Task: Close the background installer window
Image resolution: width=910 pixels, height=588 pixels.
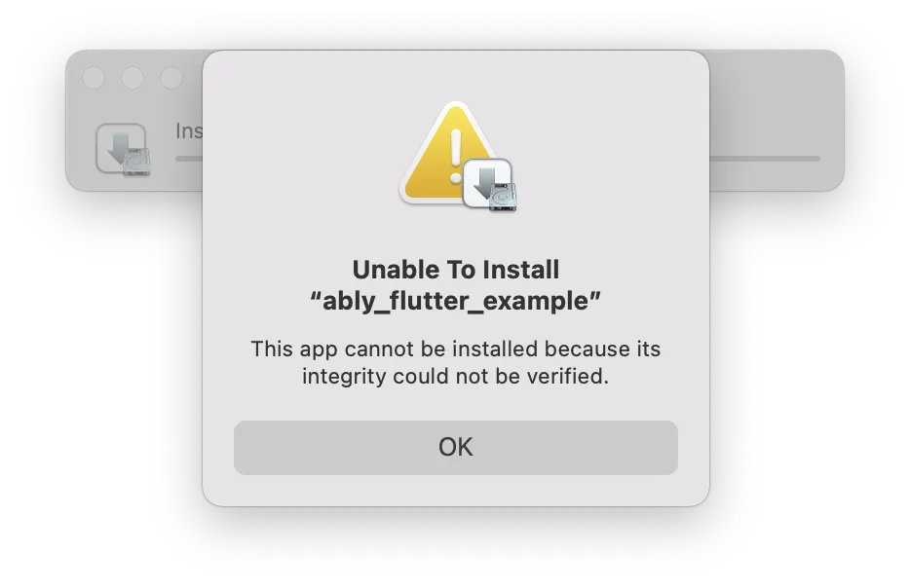Action: click(94, 78)
